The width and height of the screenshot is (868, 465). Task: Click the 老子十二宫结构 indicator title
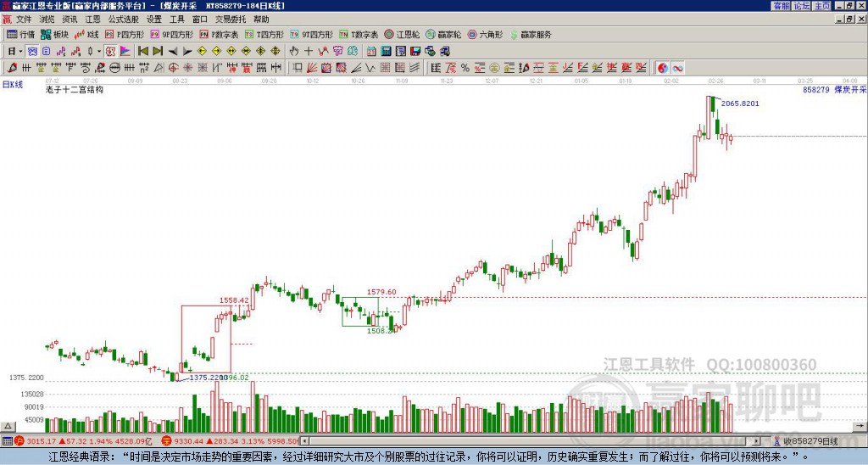75,89
